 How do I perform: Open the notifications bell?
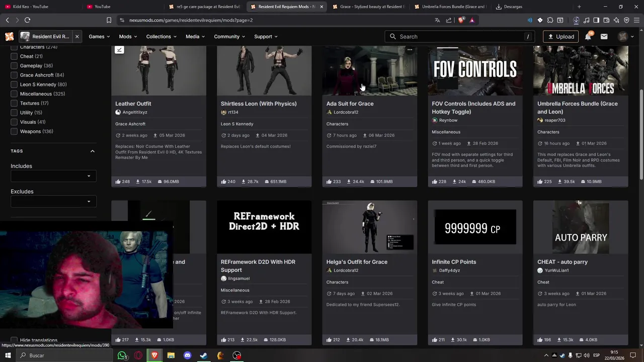(588, 37)
